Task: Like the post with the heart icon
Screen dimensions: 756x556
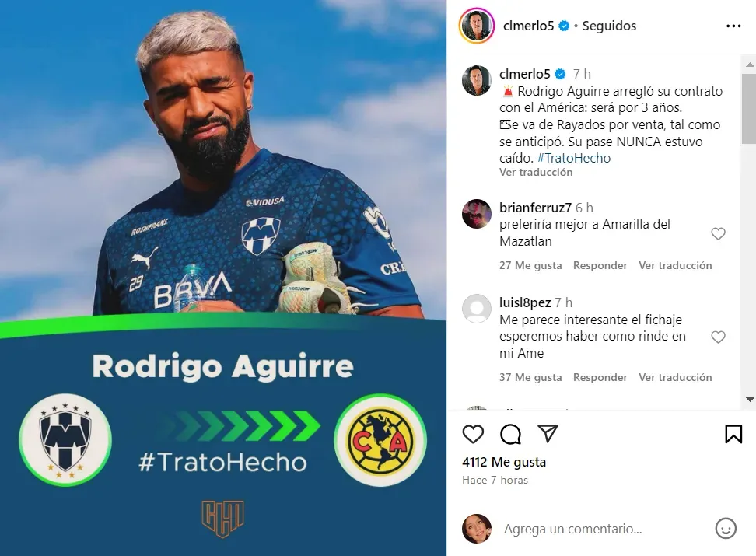Action: coord(473,434)
